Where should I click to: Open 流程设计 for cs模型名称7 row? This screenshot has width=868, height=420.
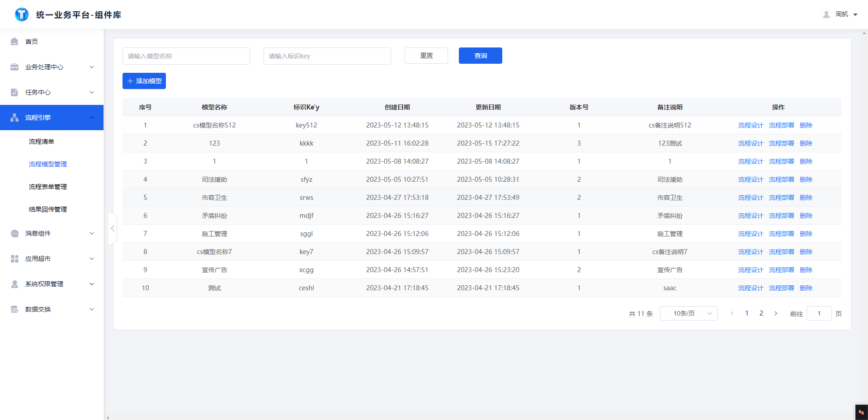[x=751, y=252]
